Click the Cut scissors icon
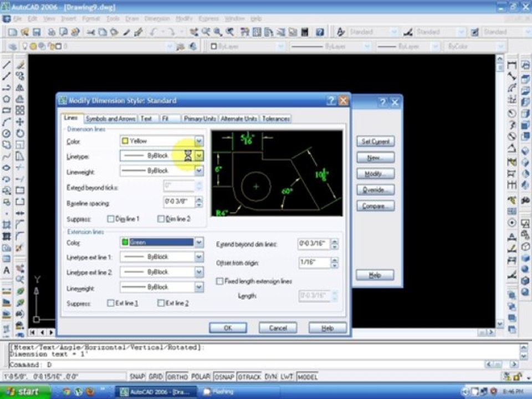Viewport: 532px width, 399px height. [90, 32]
